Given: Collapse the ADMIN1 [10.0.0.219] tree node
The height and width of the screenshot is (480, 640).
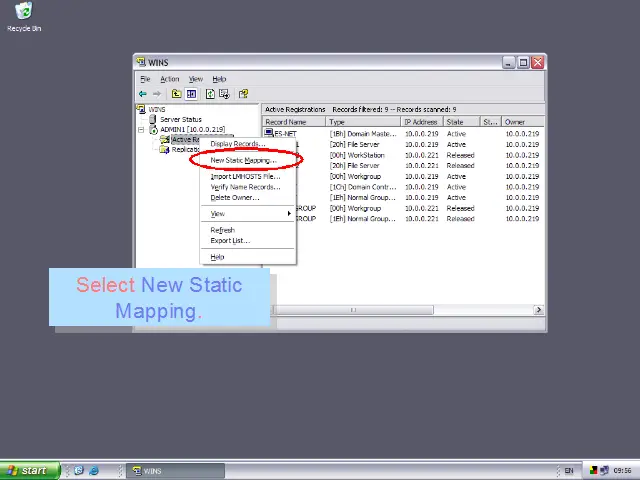Looking at the screenshot, I should [141, 130].
